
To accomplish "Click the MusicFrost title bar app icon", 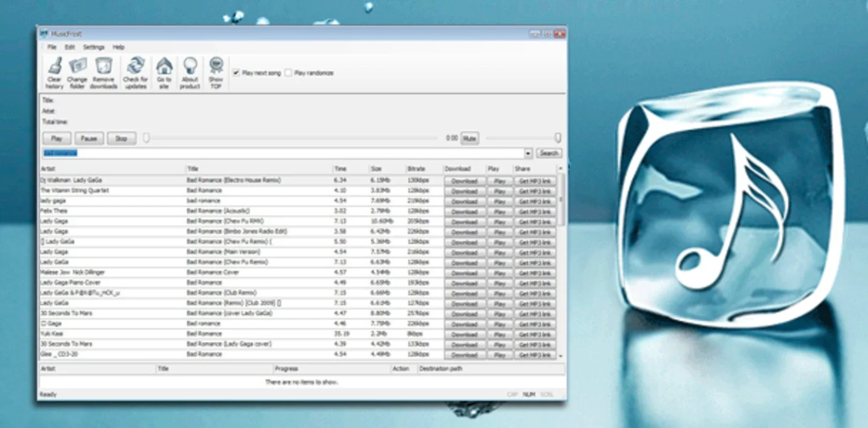I will point(44,34).
